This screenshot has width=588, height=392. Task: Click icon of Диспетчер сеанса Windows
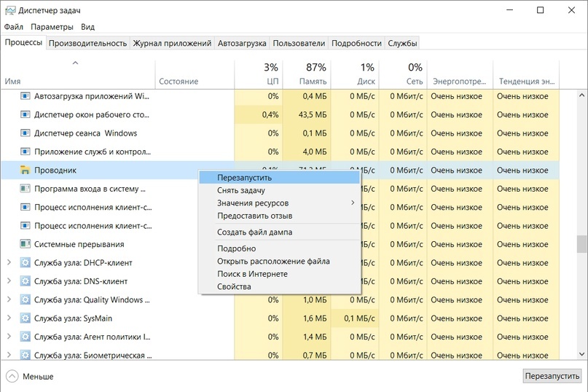(x=25, y=133)
